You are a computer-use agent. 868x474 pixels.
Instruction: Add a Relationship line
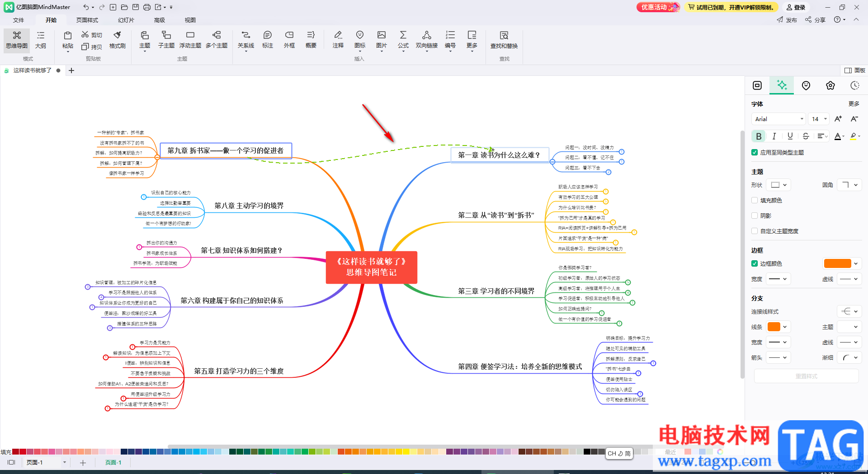click(246, 40)
